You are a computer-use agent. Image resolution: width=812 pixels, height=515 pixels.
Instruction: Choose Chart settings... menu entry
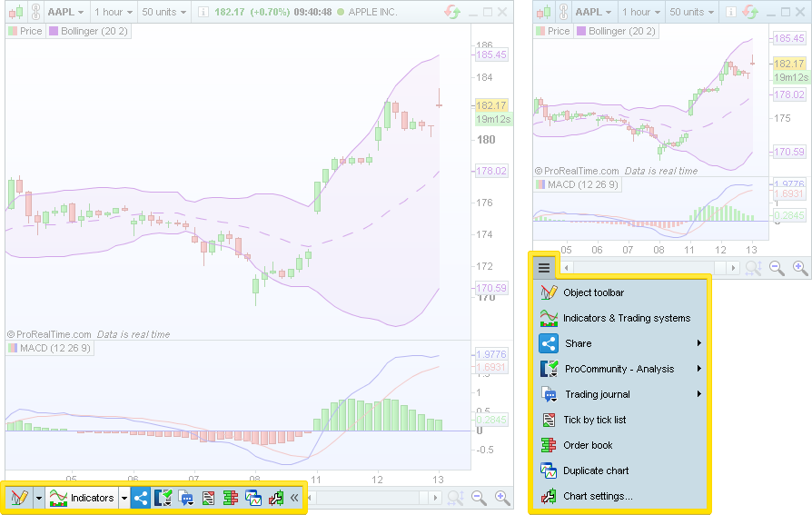pyautogui.click(x=597, y=496)
